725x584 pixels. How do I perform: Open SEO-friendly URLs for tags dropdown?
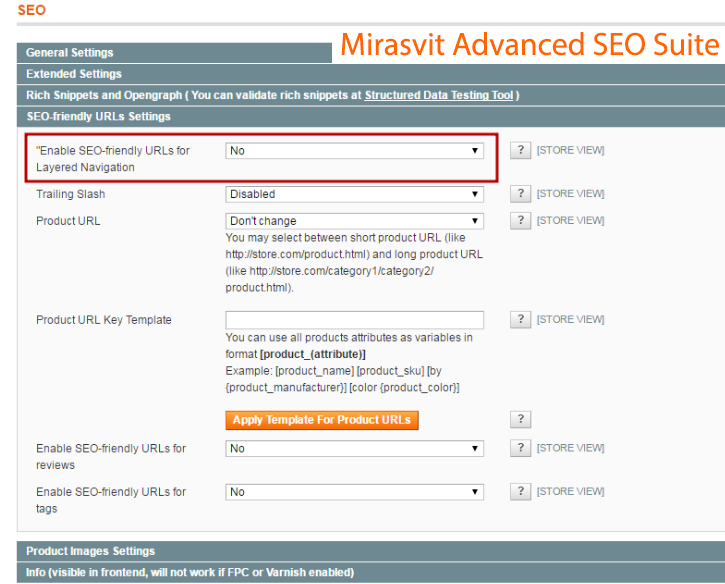click(x=354, y=492)
